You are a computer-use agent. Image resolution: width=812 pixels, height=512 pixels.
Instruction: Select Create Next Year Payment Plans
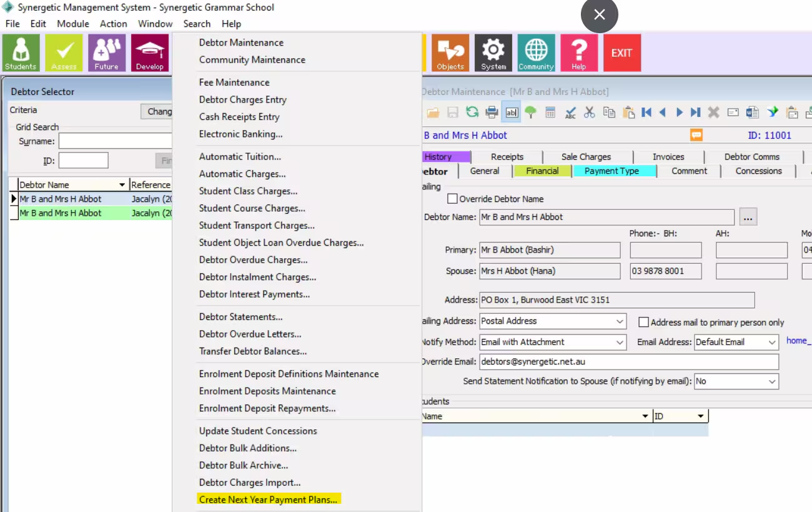pos(268,499)
